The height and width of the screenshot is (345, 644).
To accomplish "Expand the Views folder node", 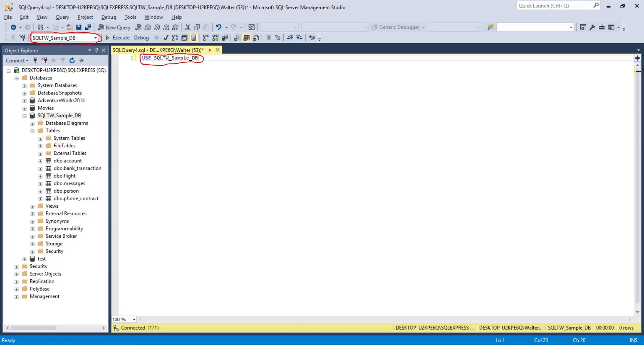I will coord(33,207).
